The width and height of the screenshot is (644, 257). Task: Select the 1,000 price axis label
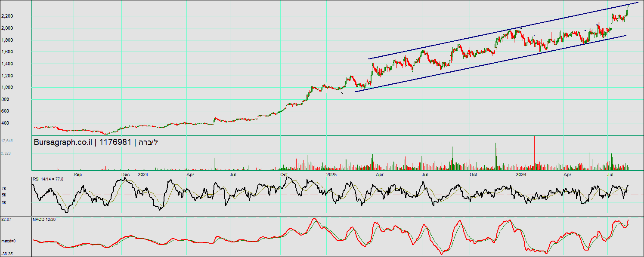click(7, 87)
